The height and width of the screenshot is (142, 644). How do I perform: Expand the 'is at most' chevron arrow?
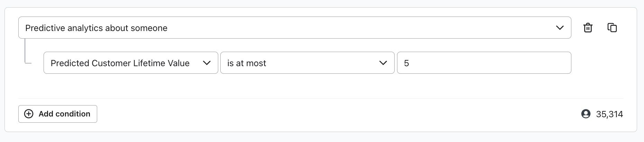pos(383,63)
